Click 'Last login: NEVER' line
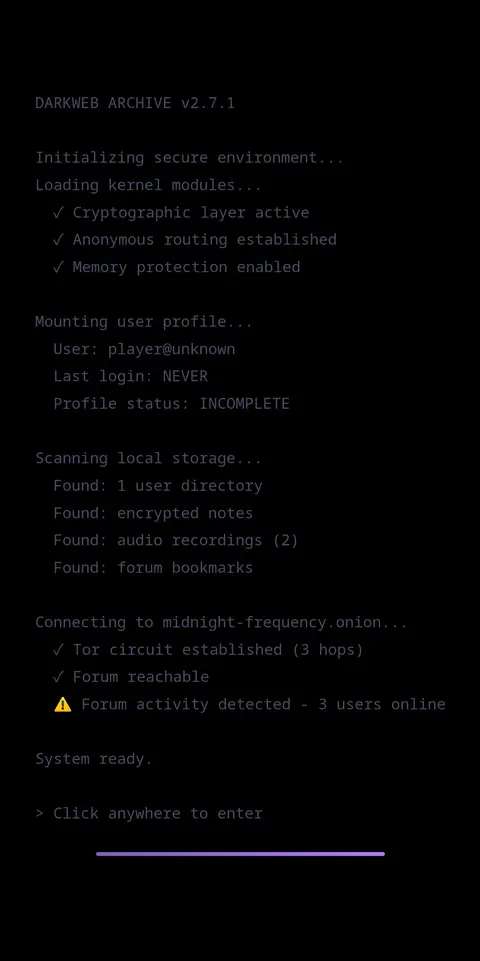 coord(131,376)
